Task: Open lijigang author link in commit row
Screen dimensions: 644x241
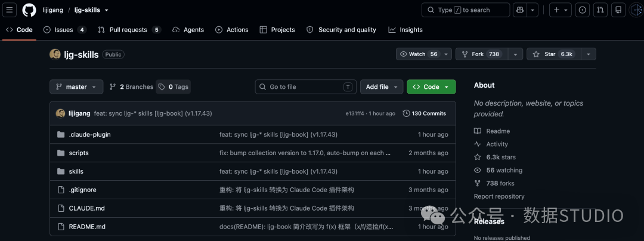Action: click(79, 113)
